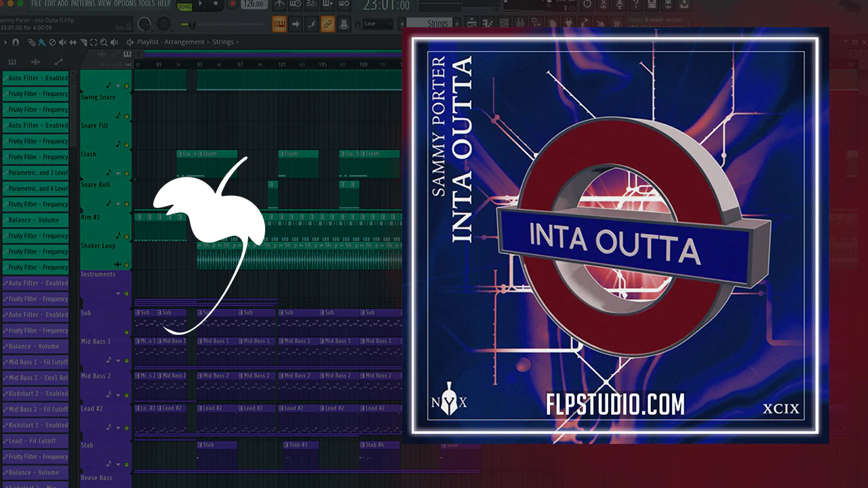
Task: Click the first knob in the top toolbar
Action: (x=144, y=24)
